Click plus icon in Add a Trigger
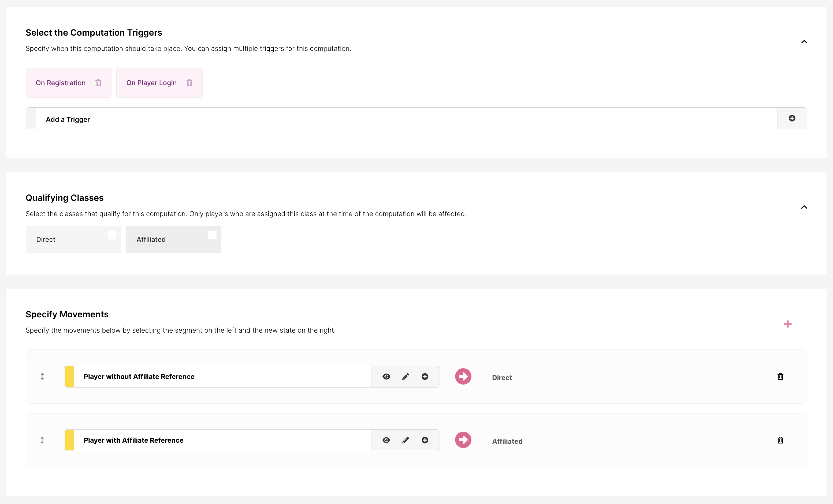The image size is (833, 504). pos(792,118)
